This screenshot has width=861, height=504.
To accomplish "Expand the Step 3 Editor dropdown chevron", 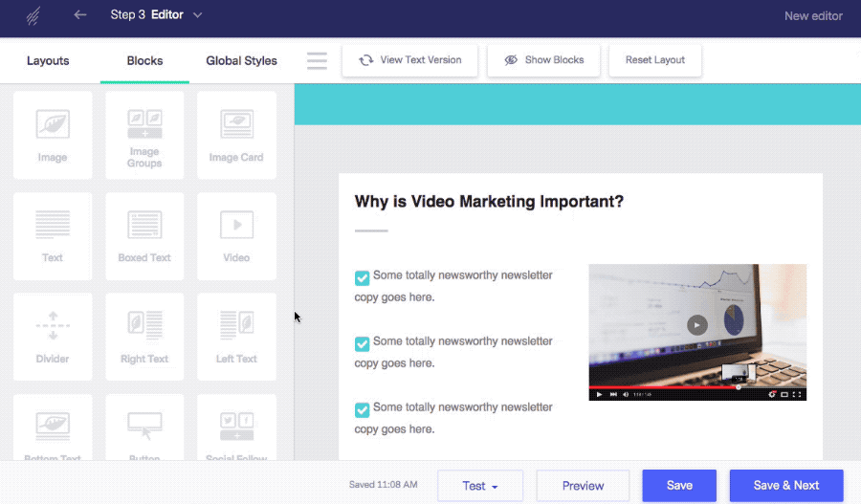I will [x=198, y=15].
